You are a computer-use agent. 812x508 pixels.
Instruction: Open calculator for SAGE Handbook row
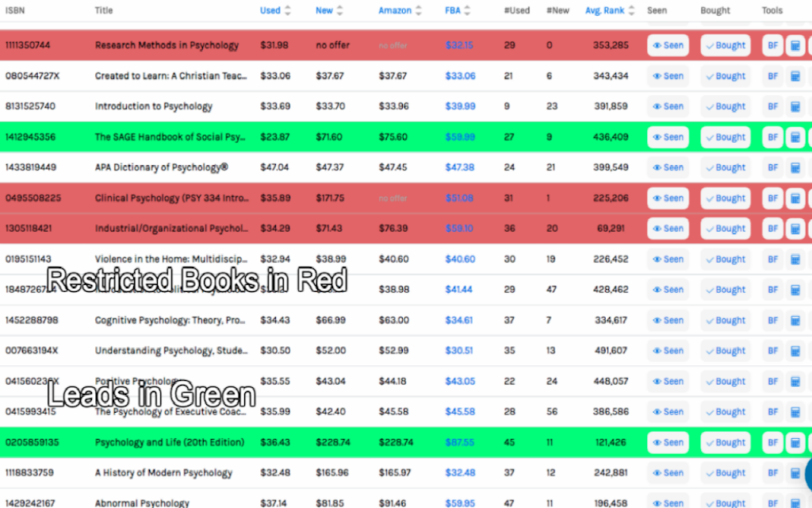(795, 137)
